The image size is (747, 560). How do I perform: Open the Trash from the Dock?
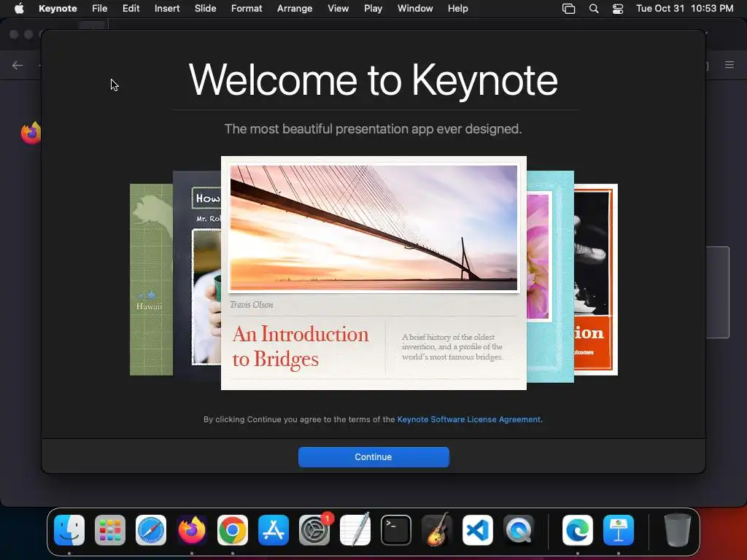click(678, 530)
